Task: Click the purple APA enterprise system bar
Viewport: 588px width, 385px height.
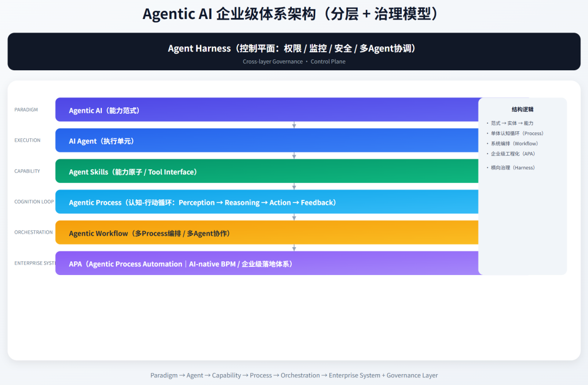Action: (x=267, y=264)
